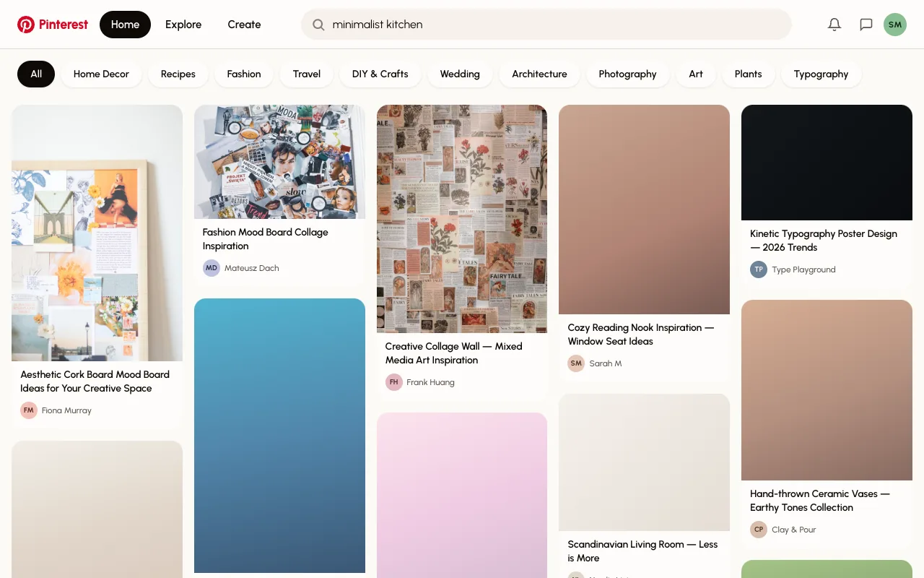Screen dimensions: 924x578
Task: Click Clay & Pour's CP avatar
Action: pos(758,529)
